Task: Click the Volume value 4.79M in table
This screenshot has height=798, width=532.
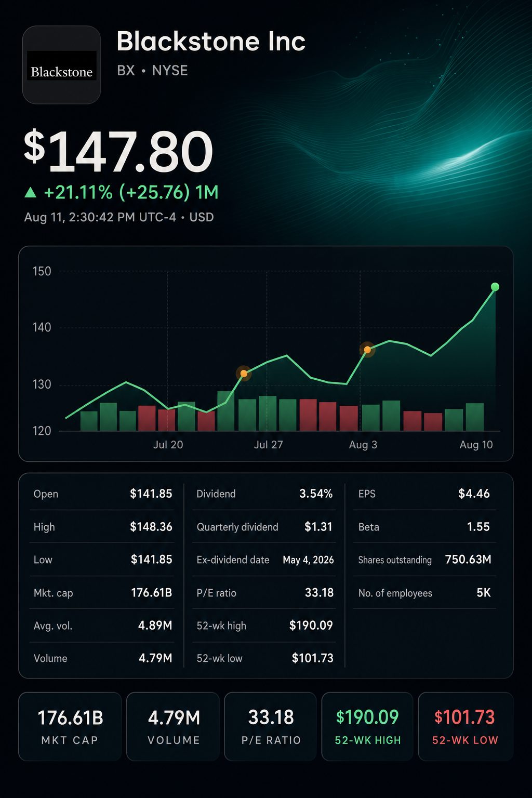Action: click(x=155, y=658)
